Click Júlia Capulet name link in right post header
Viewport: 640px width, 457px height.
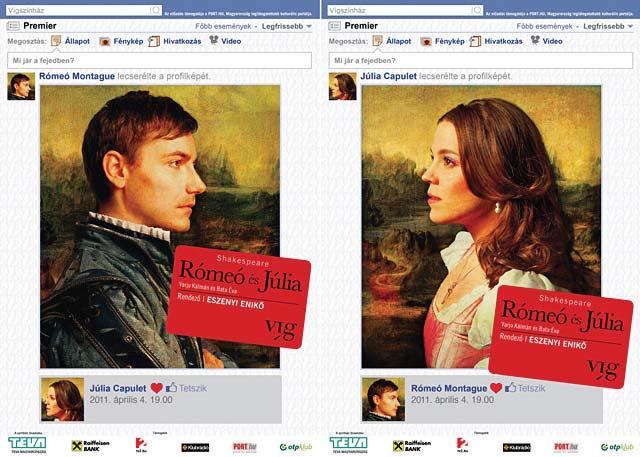coord(389,76)
